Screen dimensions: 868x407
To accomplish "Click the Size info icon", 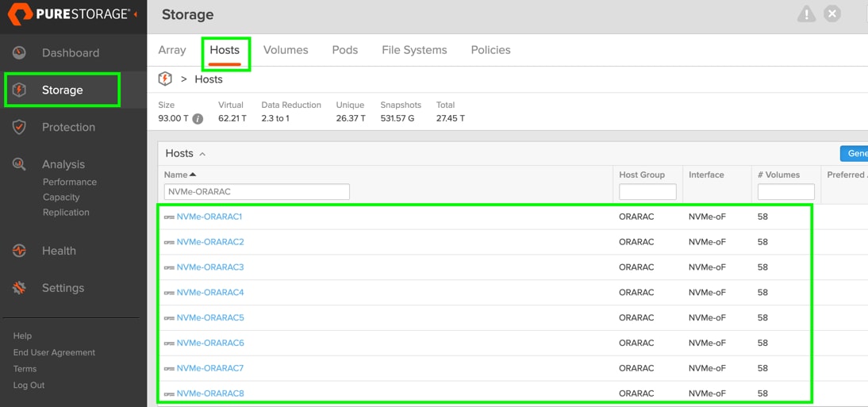I will 198,118.
